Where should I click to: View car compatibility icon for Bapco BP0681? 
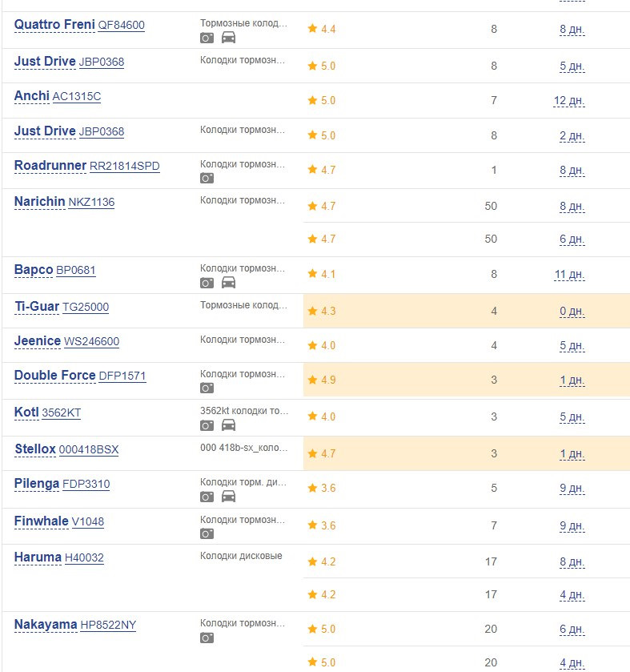point(228,283)
